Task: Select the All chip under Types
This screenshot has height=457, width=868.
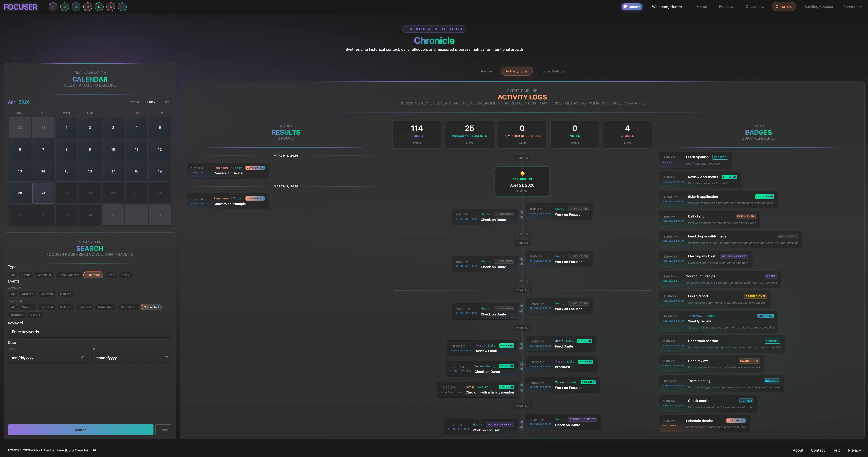Action: [x=13, y=275]
